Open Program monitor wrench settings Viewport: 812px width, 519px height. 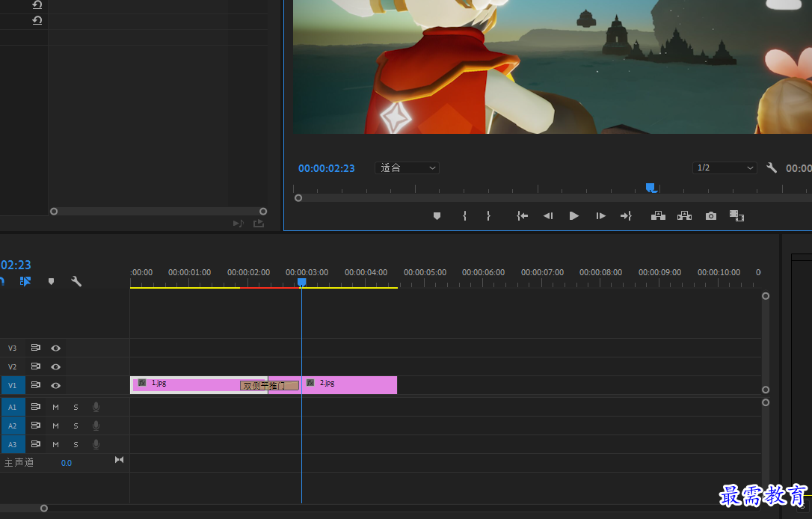[772, 168]
